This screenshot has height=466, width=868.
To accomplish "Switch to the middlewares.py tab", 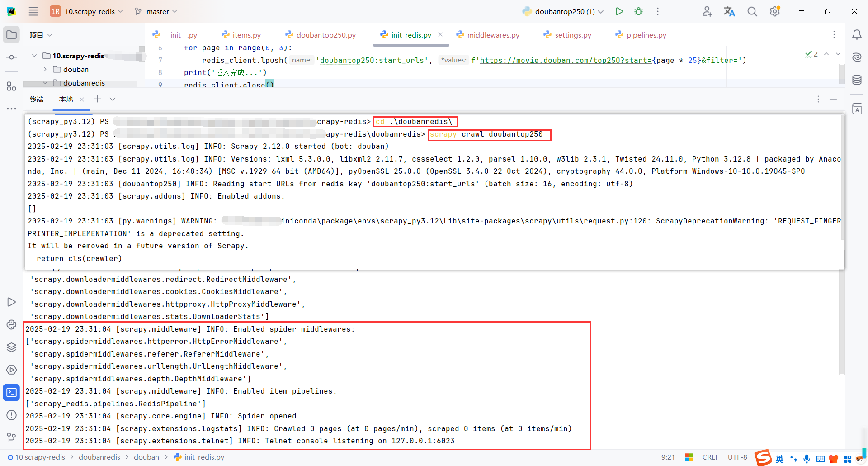I will pyautogui.click(x=488, y=35).
